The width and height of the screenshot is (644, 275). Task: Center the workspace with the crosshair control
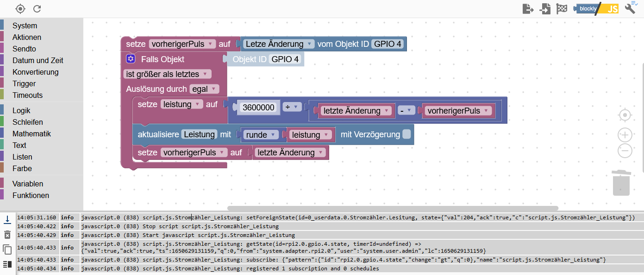coord(625,115)
